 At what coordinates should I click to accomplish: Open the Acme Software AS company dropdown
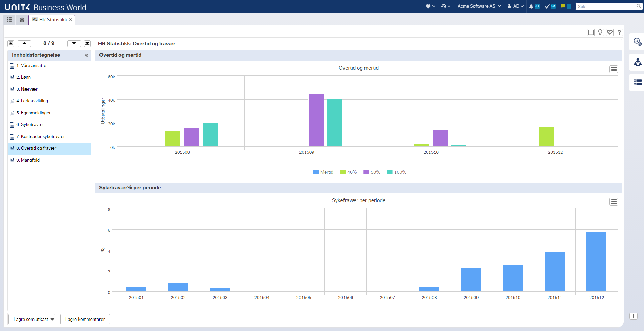click(x=479, y=6)
